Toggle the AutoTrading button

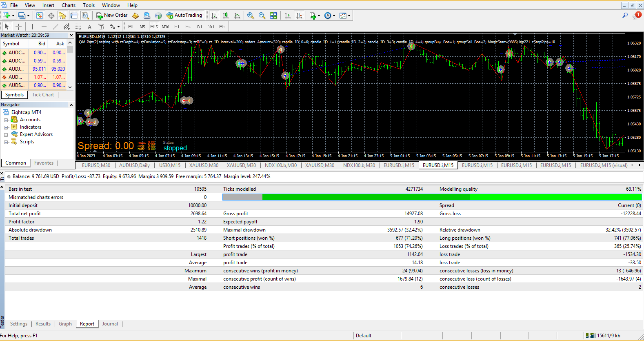184,15
